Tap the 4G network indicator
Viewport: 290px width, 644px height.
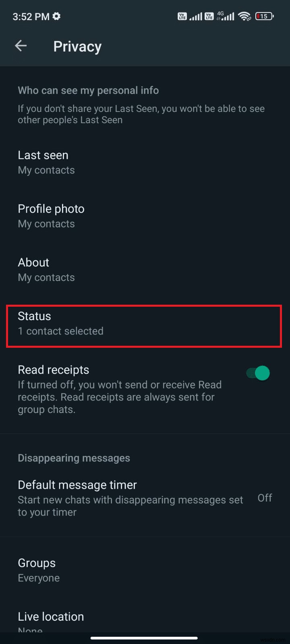220,13
